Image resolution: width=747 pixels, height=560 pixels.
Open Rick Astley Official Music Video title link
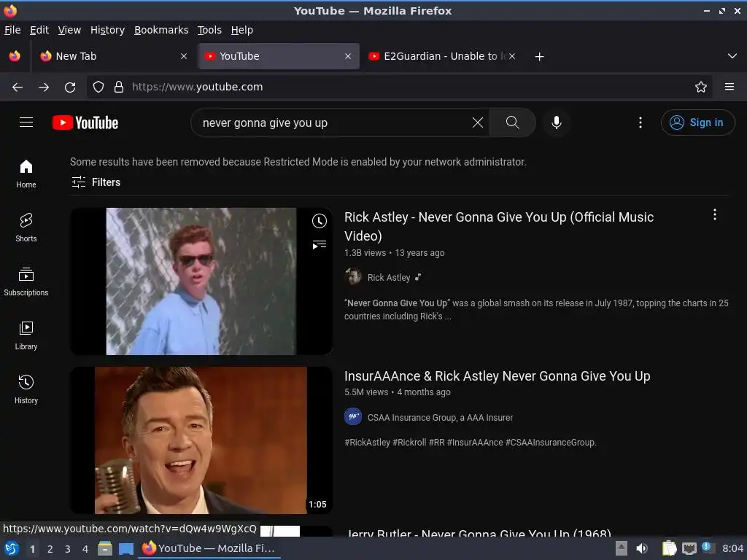pyautogui.click(x=499, y=226)
